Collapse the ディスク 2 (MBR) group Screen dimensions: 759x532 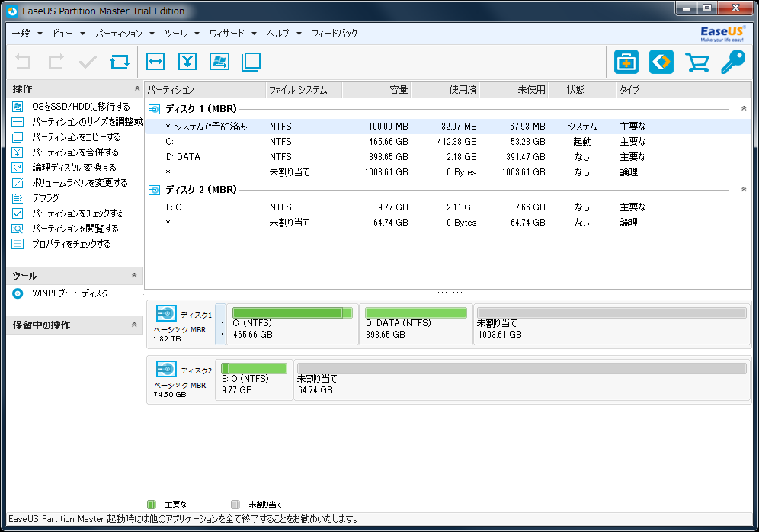(x=744, y=189)
